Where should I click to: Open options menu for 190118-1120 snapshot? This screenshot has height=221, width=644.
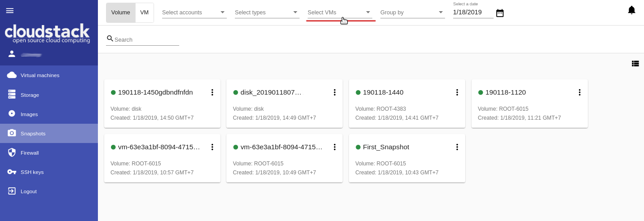pyautogui.click(x=579, y=92)
